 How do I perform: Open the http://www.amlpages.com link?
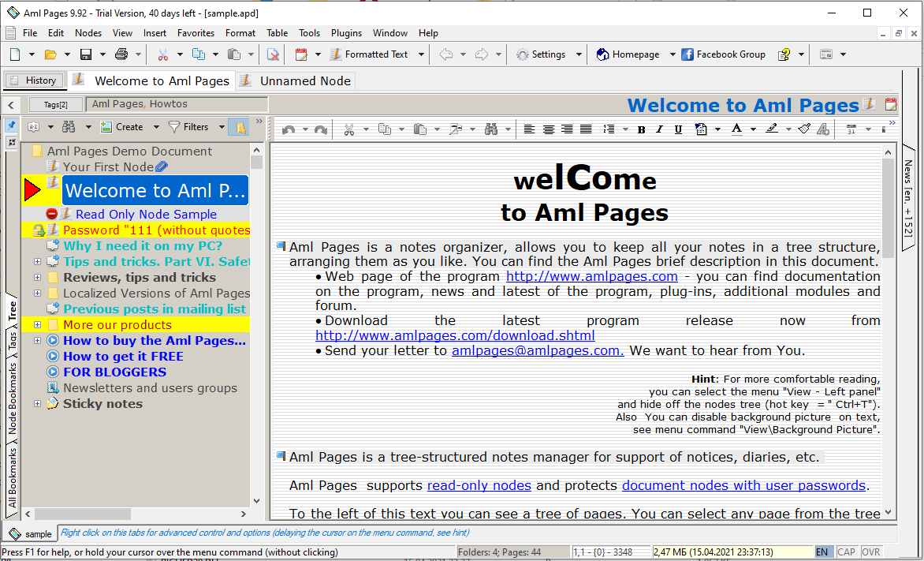(x=591, y=276)
